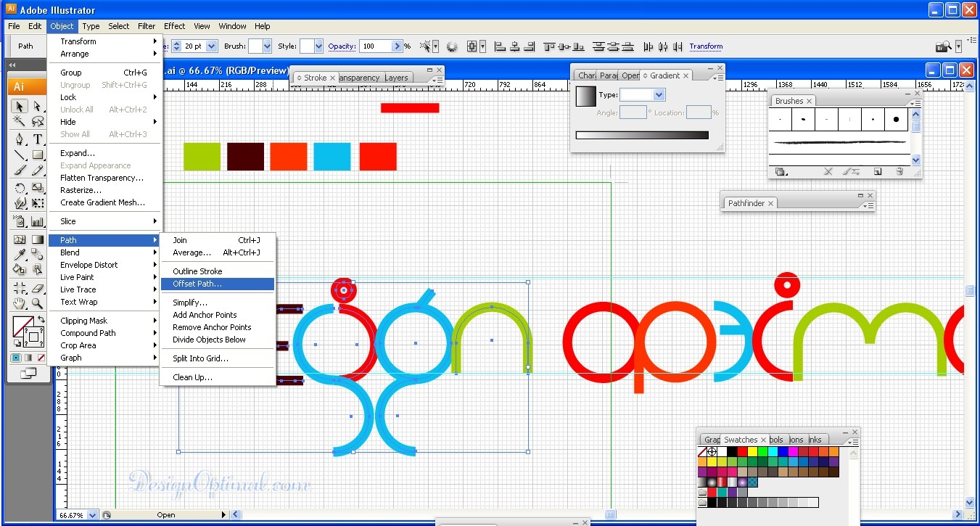Select Clipping Mask menu entry
Screen dimensions: 980x526
tap(105, 321)
